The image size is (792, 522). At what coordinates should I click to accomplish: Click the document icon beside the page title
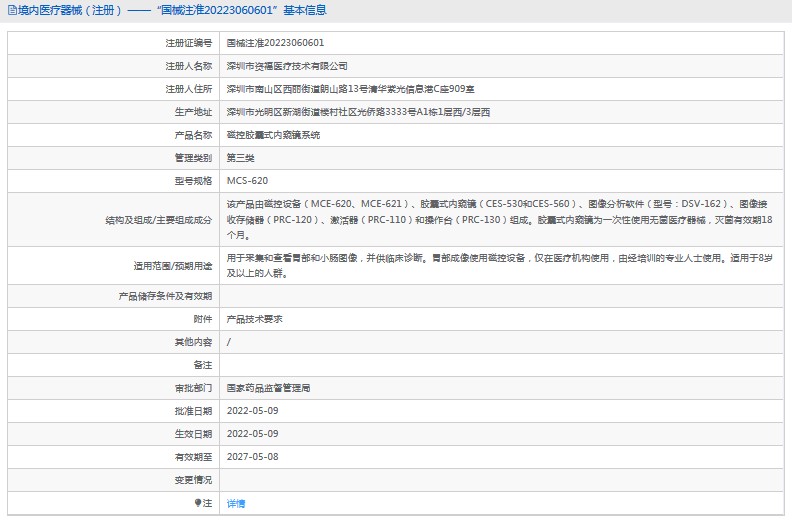pos(10,11)
